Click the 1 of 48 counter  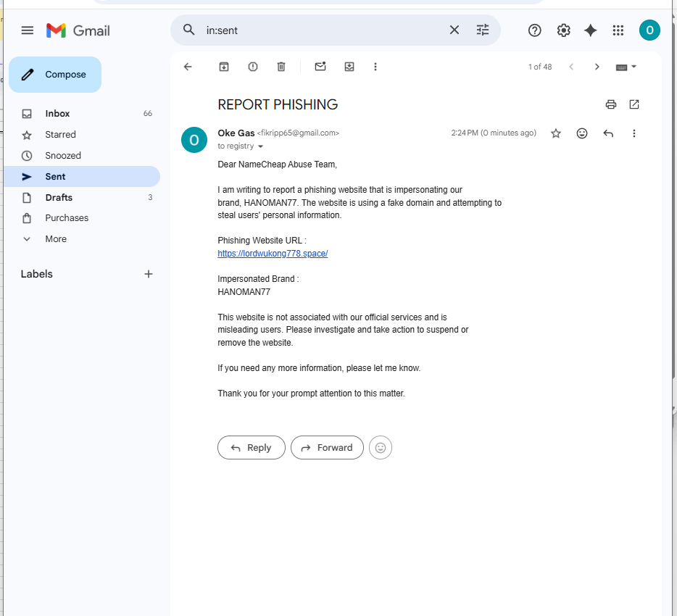coord(540,67)
